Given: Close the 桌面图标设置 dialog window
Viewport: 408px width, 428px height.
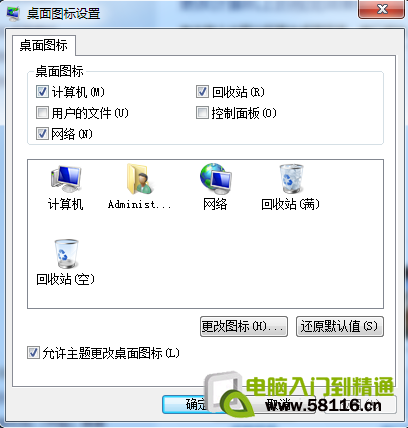Looking at the screenshot, I should pyautogui.click(x=381, y=9).
